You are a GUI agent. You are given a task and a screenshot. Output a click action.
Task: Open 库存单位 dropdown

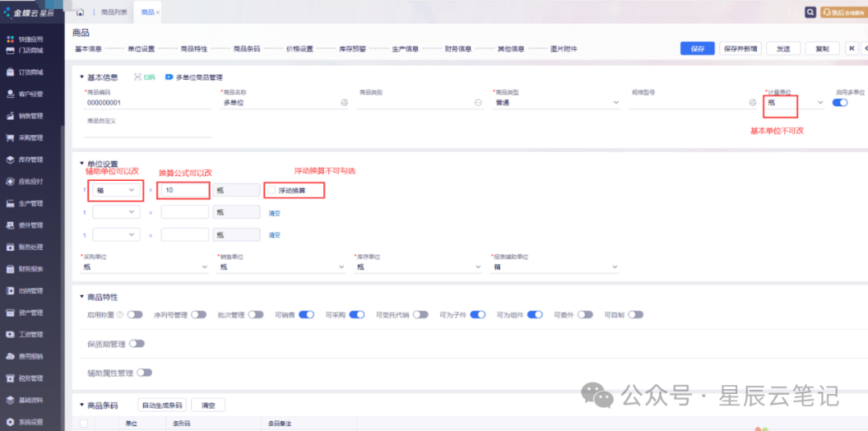[418, 267]
